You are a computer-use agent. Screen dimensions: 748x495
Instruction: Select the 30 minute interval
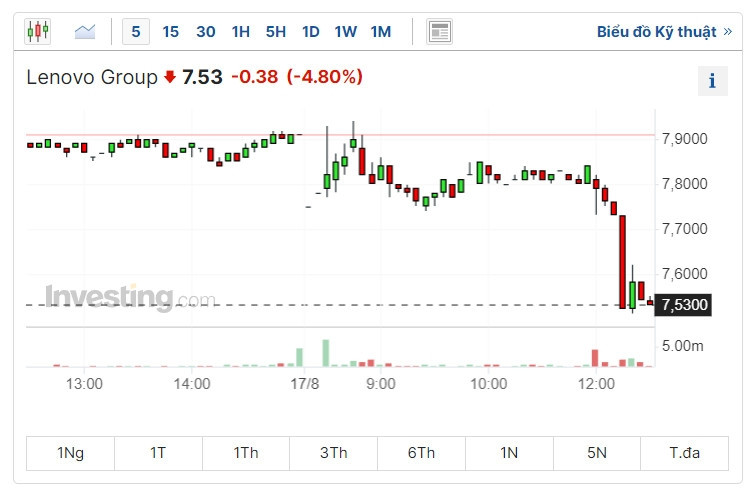(x=206, y=32)
